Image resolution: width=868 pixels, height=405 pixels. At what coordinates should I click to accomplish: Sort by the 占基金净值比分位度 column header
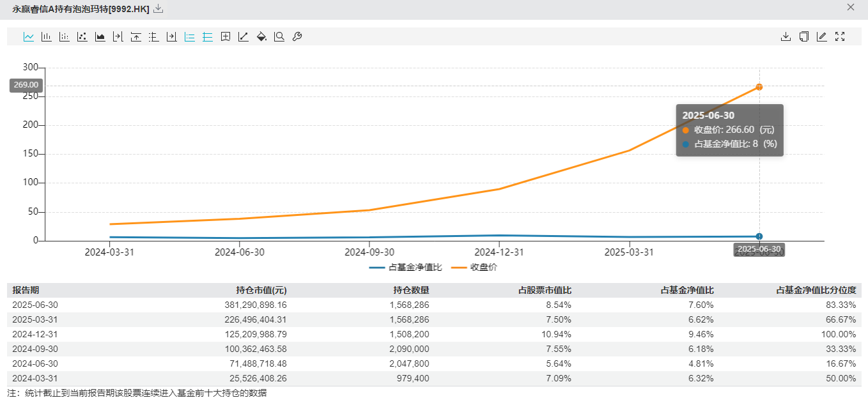(x=816, y=290)
